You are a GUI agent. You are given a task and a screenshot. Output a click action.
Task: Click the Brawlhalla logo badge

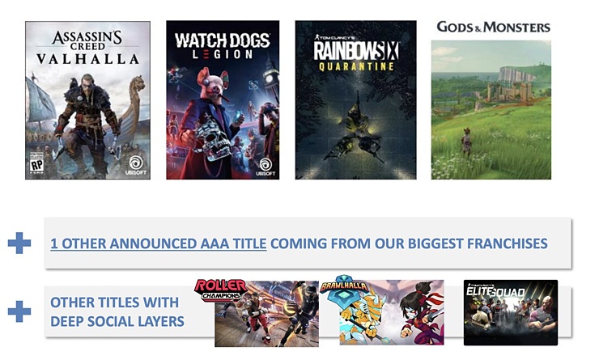click(x=344, y=286)
